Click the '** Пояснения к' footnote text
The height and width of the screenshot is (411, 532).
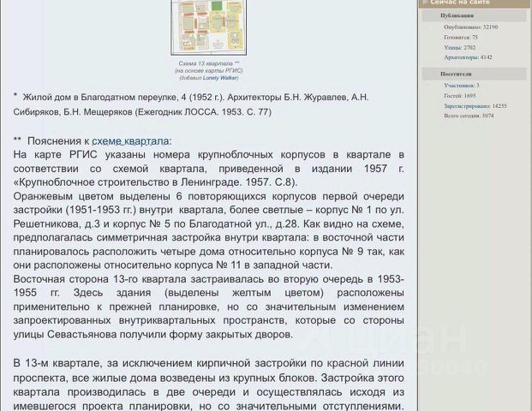click(51, 141)
